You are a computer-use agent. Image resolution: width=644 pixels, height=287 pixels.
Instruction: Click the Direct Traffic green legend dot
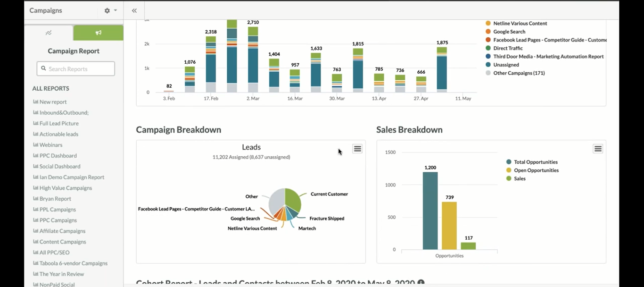coord(488,48)
